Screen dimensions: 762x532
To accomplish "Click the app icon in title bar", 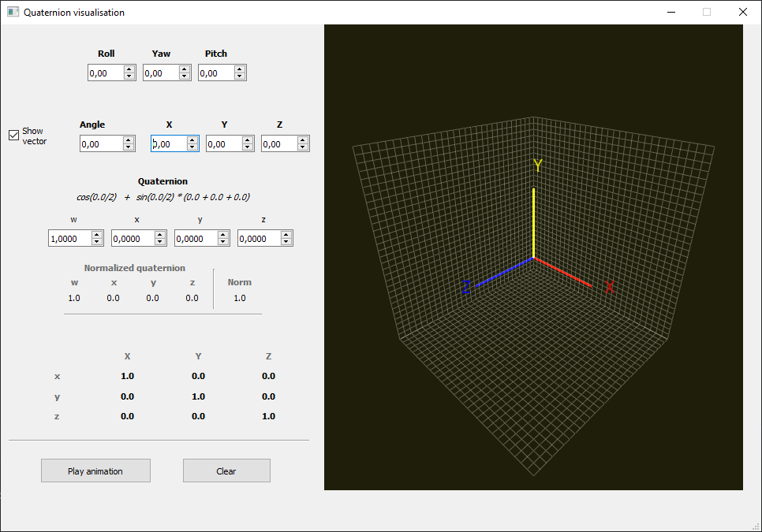I will coord(13,12).
